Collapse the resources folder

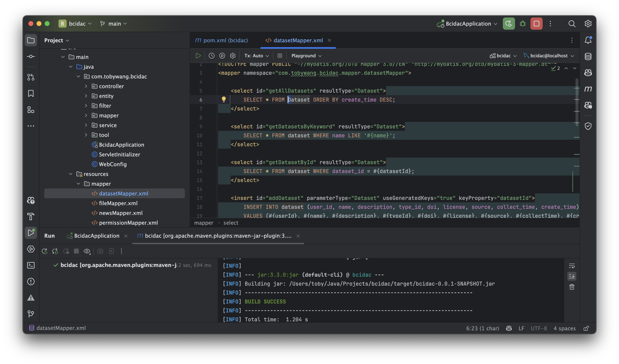click(x=71, y=174)
